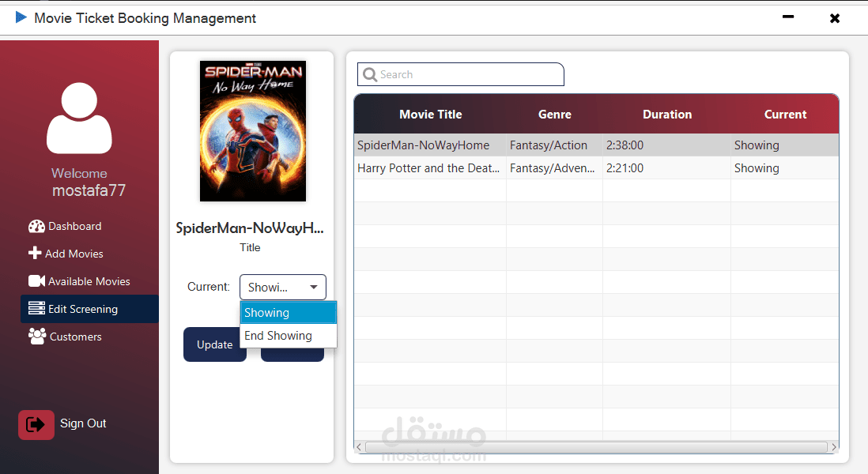Image resolution: width=868 pixels, height=474 pixels.
Task: Click the Sign Out label
Action: (83, 423)
